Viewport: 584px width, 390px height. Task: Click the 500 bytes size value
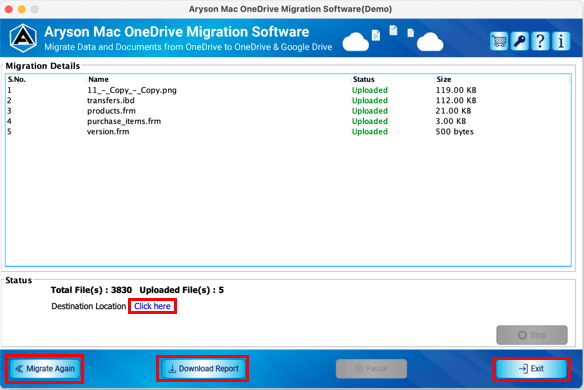pyautogui.click(x=454, y=132)
